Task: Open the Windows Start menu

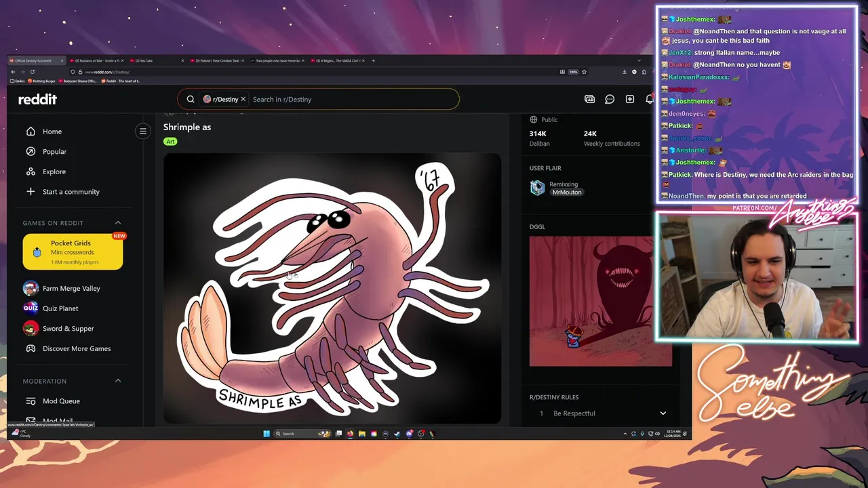Action: (x=267, y=434)
